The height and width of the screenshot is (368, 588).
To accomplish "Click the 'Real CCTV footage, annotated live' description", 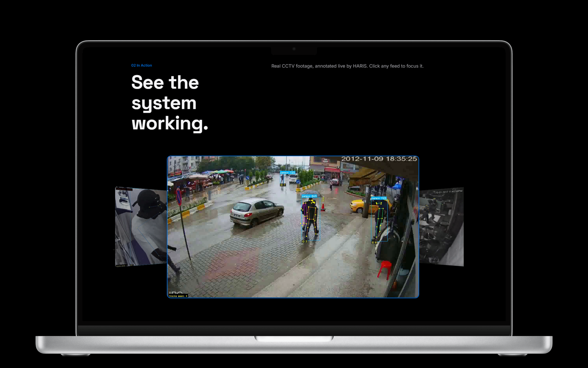I will click(347, 66).
